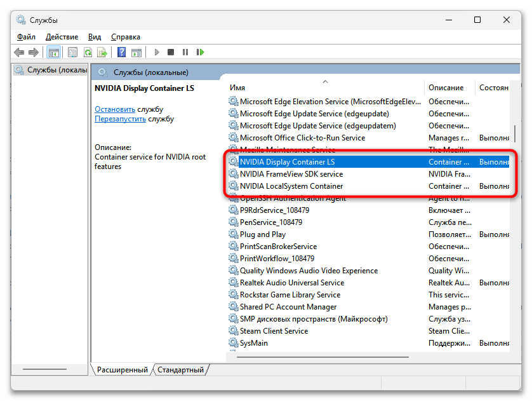Click the Stop service square icon
The width and height of the screenshot is (532, 401).
click(171, 52)
